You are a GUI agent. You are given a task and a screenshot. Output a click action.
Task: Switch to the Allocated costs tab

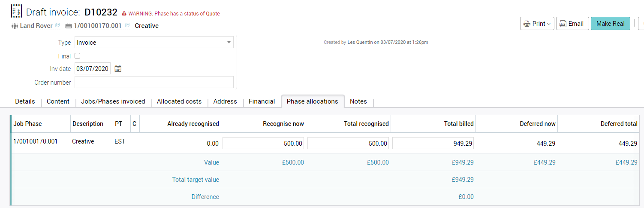click(x=179, y=101)
